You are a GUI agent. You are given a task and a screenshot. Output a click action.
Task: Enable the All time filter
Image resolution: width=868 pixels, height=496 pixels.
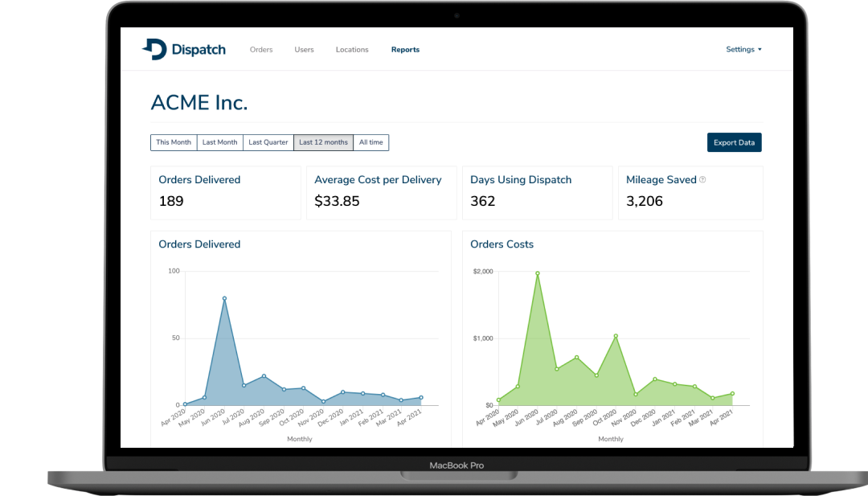point(371,142)
